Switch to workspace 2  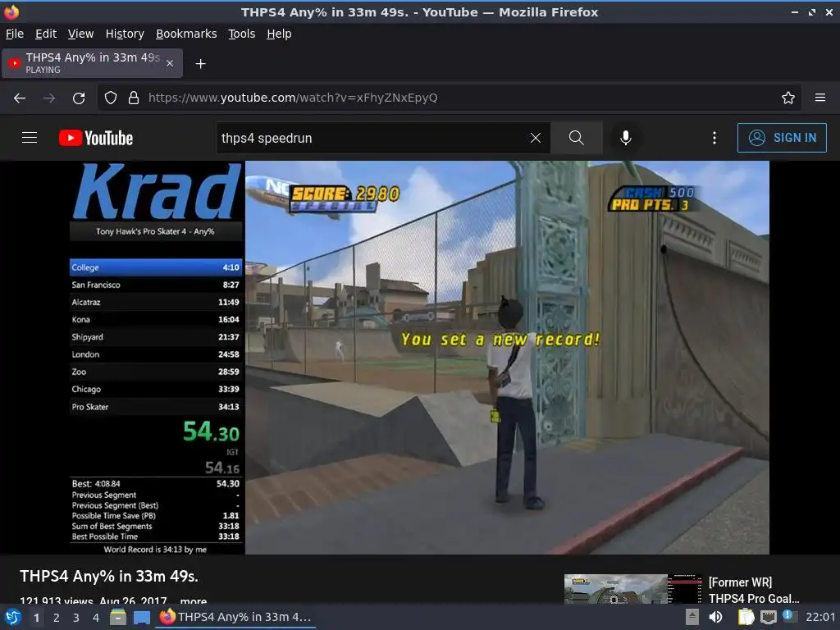click(57, 618)
